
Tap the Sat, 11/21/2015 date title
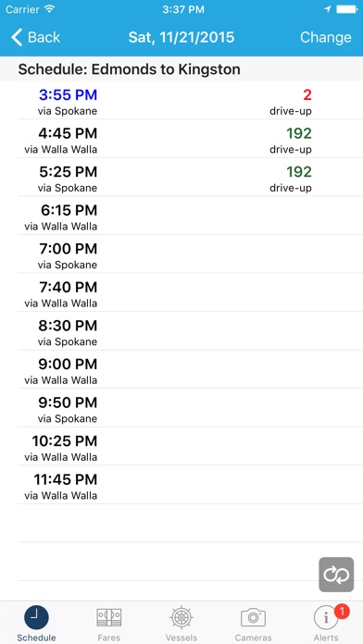(181, 37)
